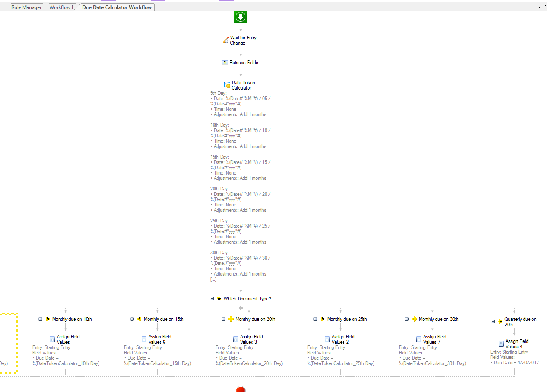The height and width of the screenshot is (392, 547).
Task: Click the green workflow start icon
Action: (x=241, y=17)
